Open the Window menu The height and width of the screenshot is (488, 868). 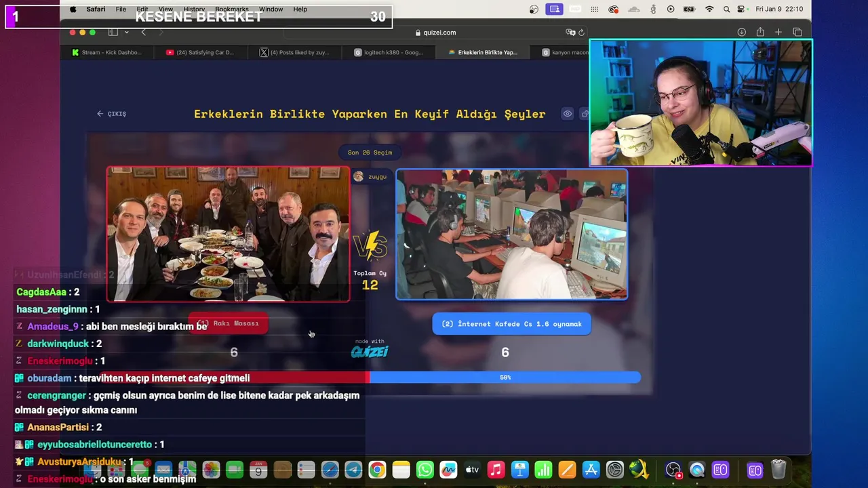(x=271, y=9)
